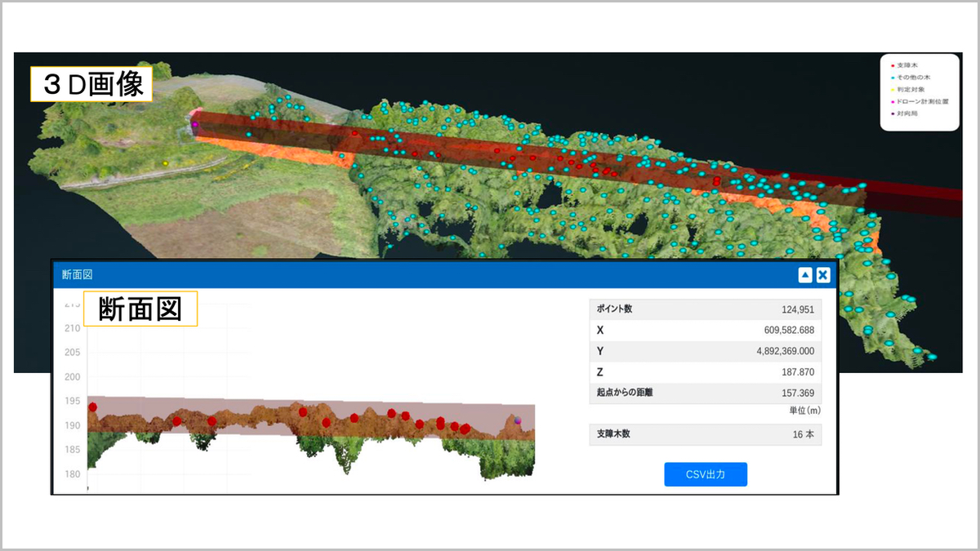Screen dimensions: 980x551
Task: Select the ポイント数 row label
Action: coord(615,309)
